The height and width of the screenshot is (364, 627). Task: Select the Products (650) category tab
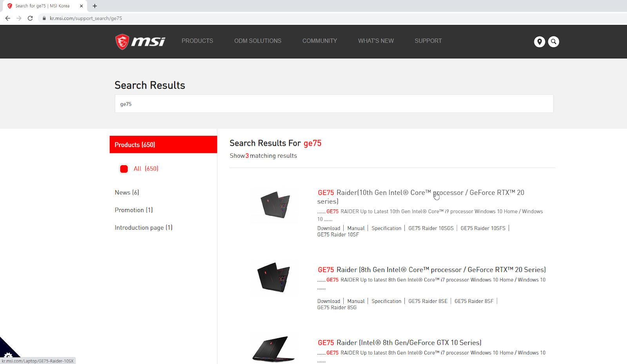tap(163, 144)
